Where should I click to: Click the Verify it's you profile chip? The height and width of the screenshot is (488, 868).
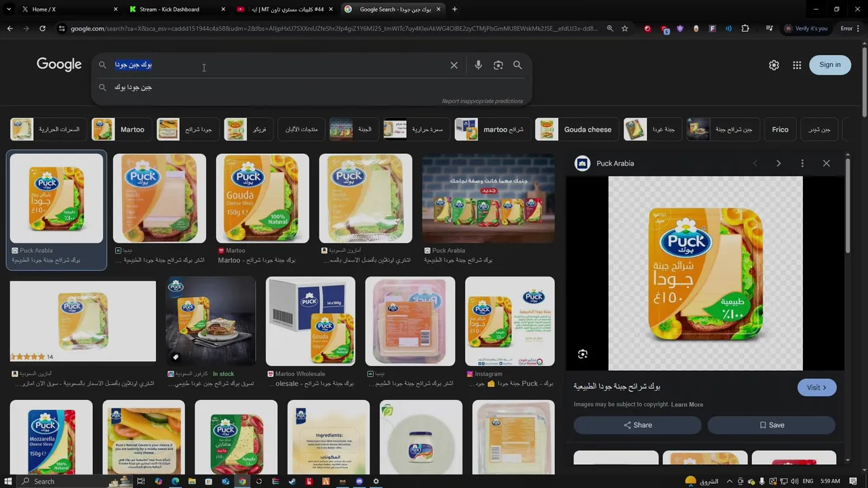click(807, 28)
